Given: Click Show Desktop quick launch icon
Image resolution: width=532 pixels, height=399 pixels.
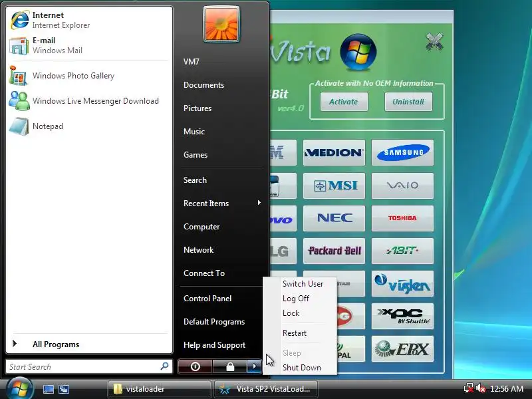Looking at the screenshot, I should point(48,389).
